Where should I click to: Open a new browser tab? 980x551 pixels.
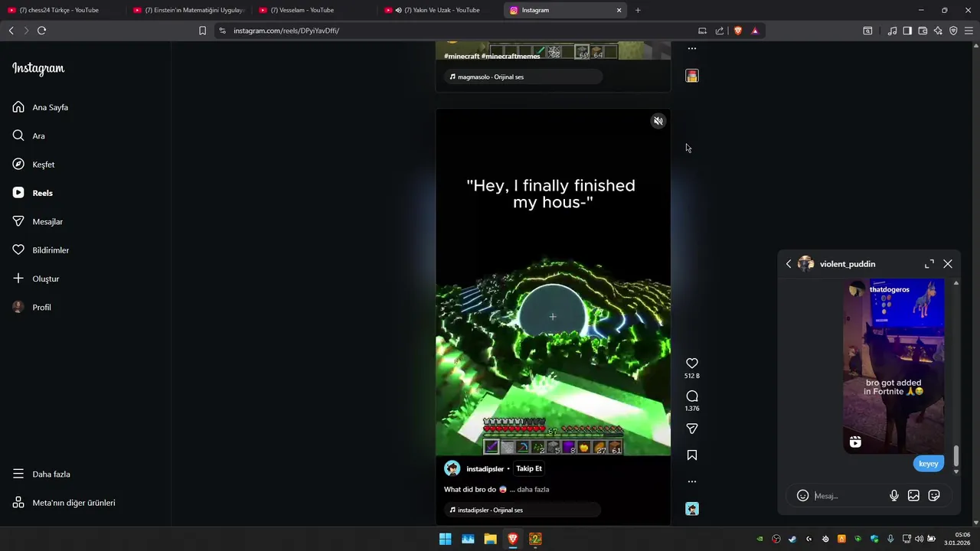[638, 10]
